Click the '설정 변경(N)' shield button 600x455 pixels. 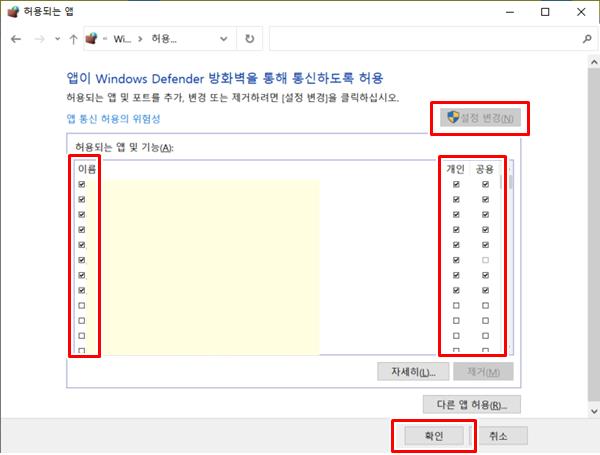tap(480, 118)
